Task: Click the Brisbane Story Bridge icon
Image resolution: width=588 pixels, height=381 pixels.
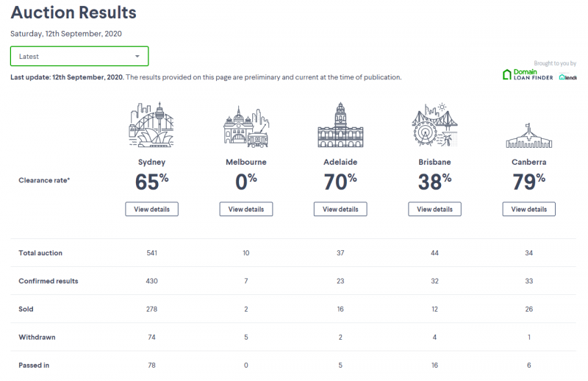Action: pyautogui.click(x=434, y=124)
